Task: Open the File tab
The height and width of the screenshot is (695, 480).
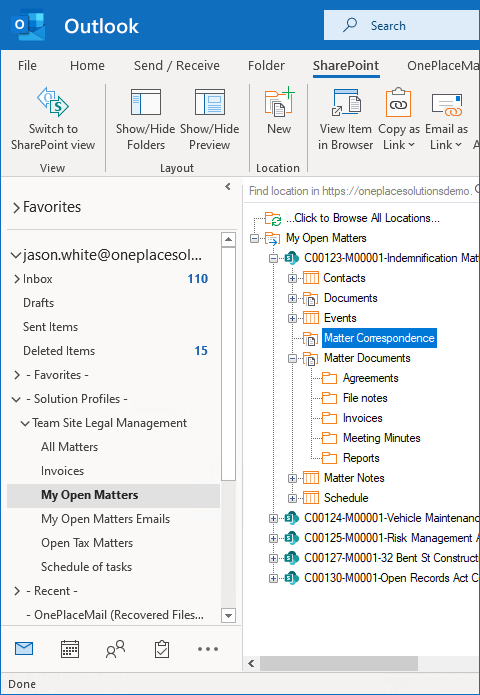Action: pyautogui.click(x=27, y=66)
